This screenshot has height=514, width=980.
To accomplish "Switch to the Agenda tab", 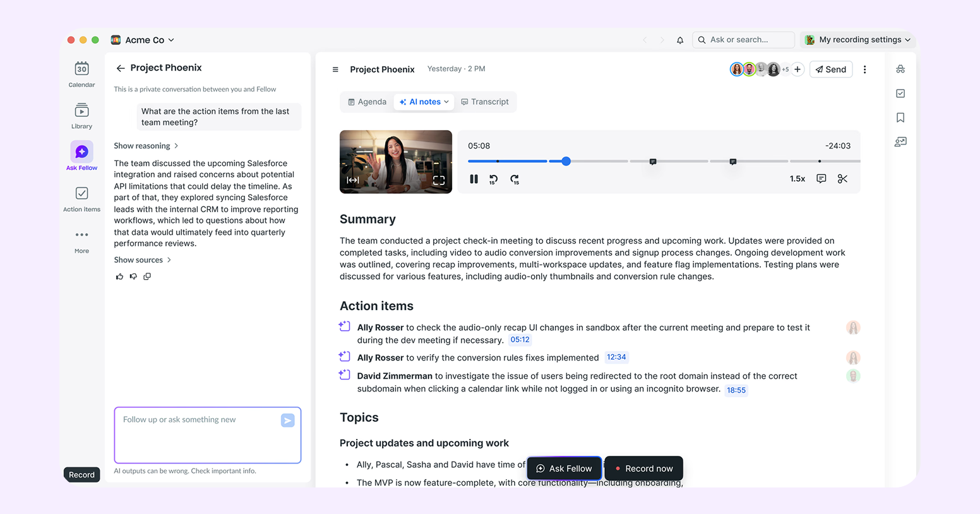I will (367, 102).
